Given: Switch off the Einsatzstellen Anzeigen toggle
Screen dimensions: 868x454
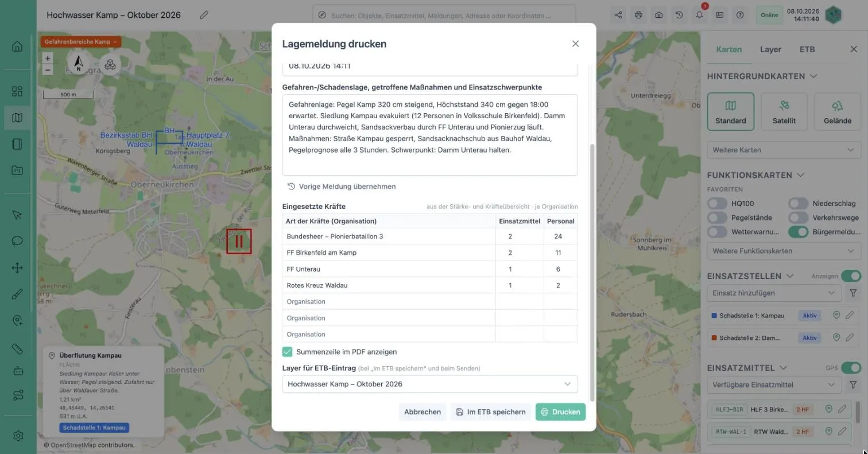Looking at the screenshot, I should coord(851,276).
